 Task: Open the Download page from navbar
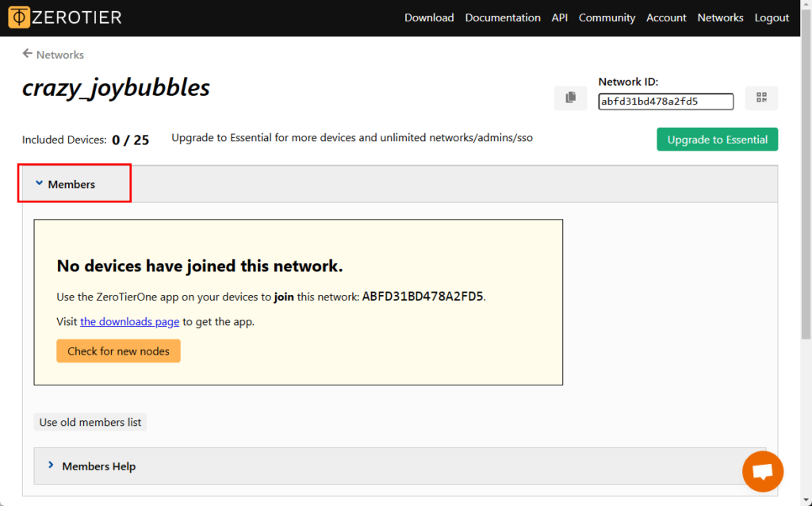click(x=429, y=17)
